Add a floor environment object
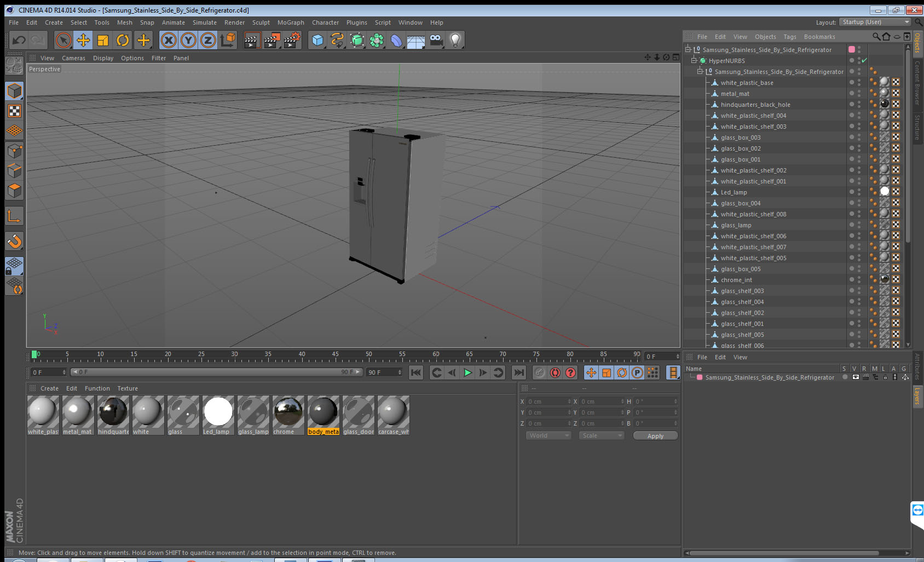The width and height of the screenshot is (924, 562). pos(416,40)
